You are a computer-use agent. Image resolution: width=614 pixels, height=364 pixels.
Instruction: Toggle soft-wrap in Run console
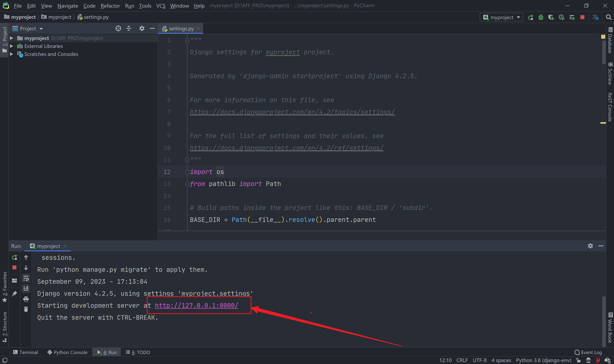click(26, 278)
